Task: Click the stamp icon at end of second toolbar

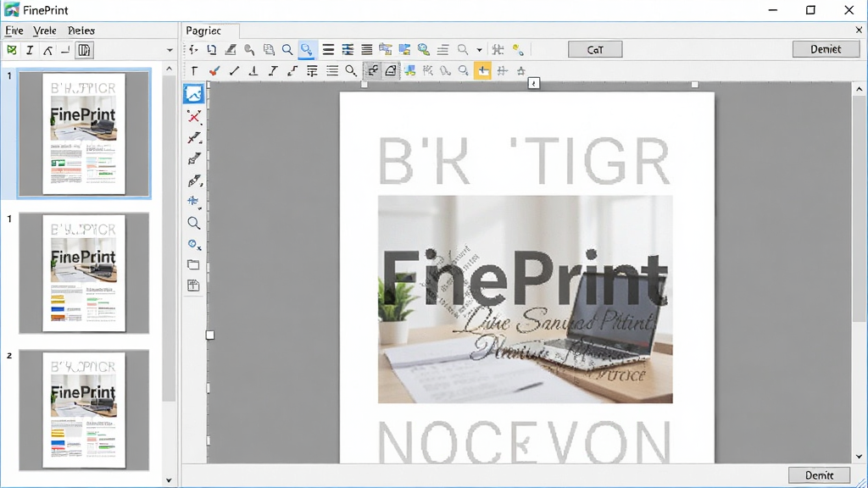Action: coord(521,71)
